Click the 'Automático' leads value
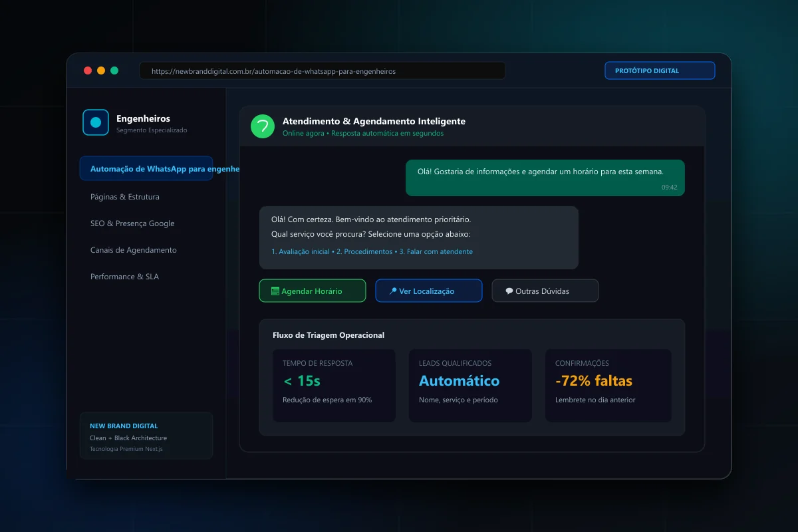This screenshot has height=532, width=798. [459, 381]
